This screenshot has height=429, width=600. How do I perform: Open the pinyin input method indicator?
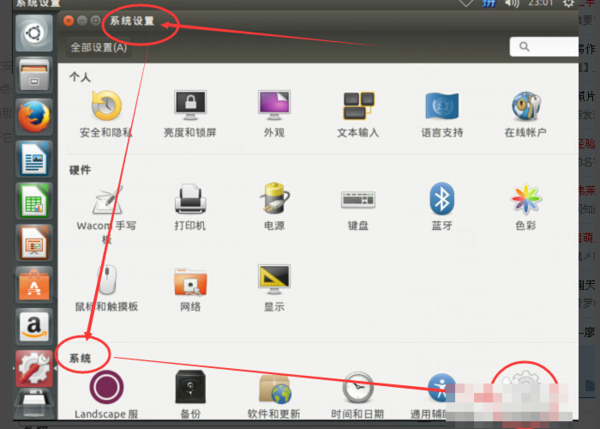pos(488,3)
